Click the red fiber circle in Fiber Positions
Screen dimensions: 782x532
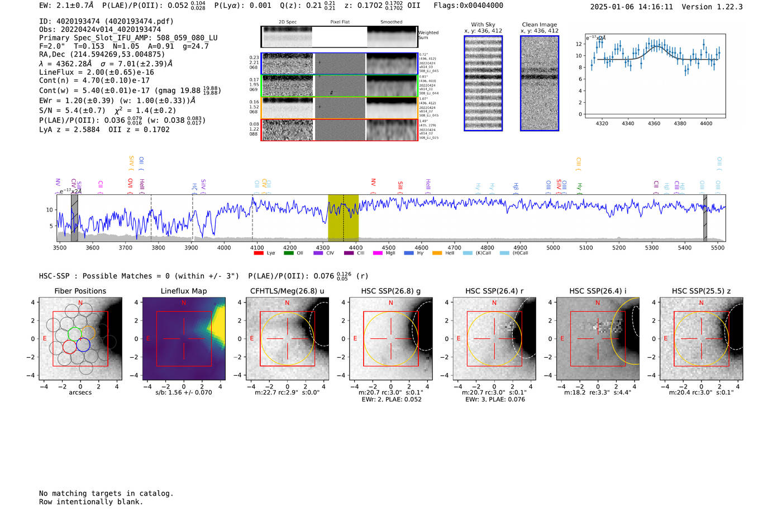point(69,347)
